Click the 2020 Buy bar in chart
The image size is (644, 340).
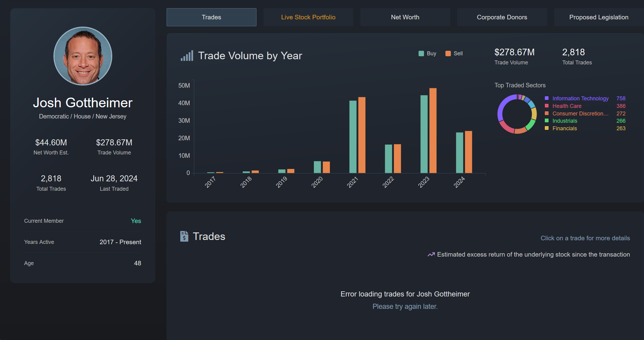(317, 167)
